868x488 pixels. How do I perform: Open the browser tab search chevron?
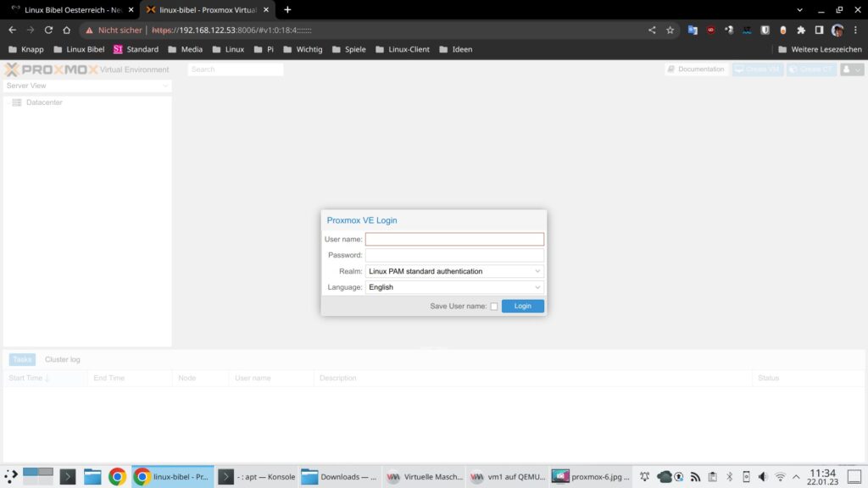[x=800, y=10]
